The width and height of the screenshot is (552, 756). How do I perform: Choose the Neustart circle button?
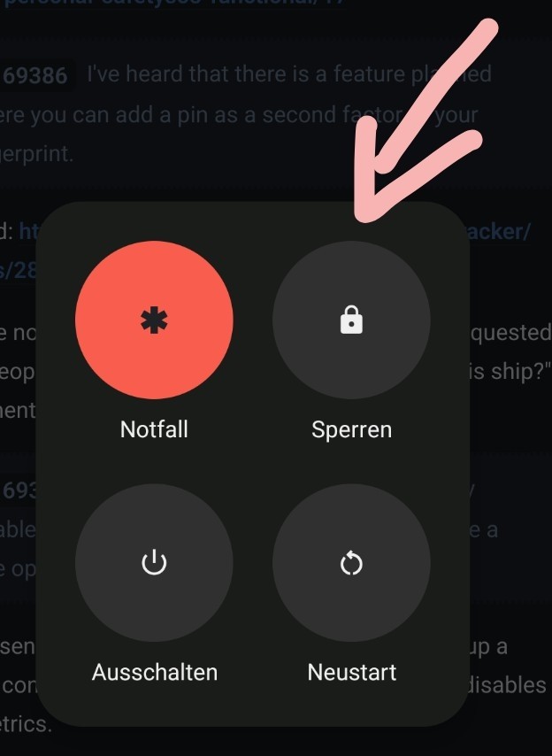351,563
